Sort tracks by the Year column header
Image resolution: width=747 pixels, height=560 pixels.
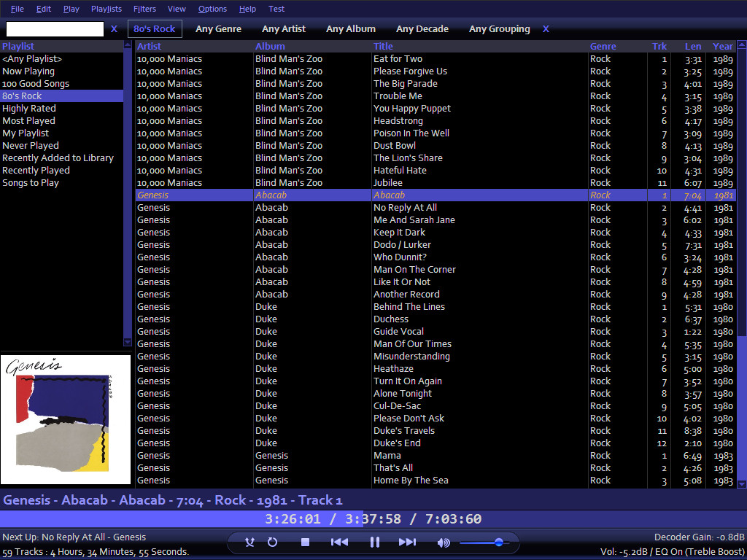(x=723, y=46)
